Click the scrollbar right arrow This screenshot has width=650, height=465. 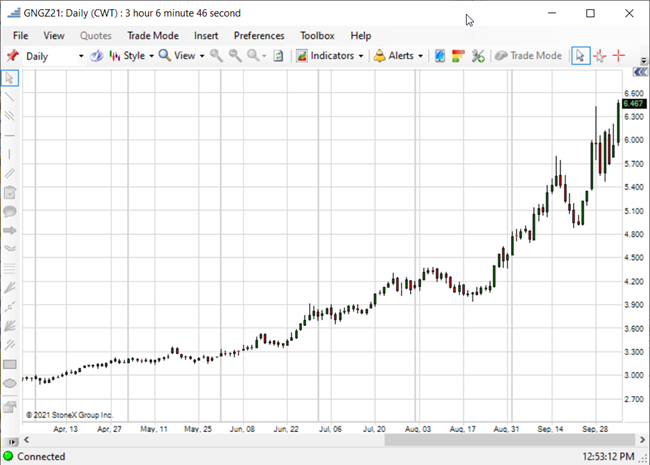[642, 440]
